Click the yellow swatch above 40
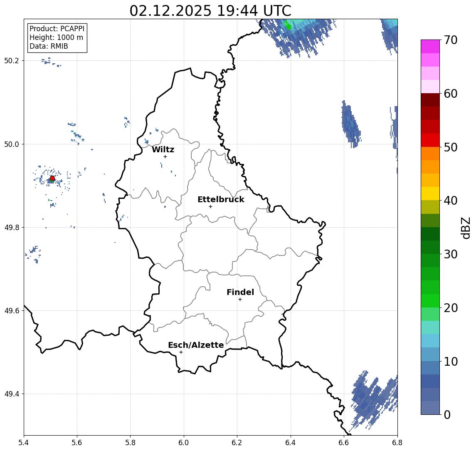 coord(430,193)
